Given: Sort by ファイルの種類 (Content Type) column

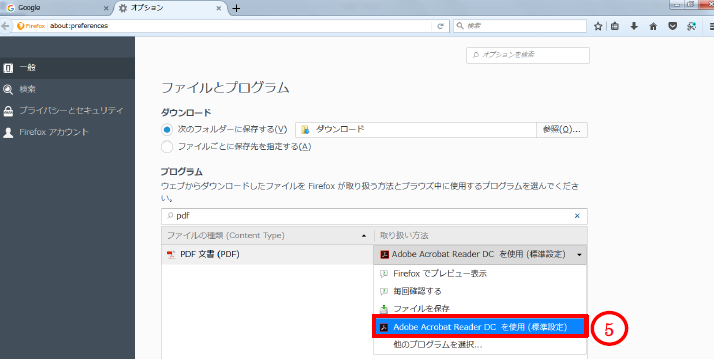Looking at the screenshot, I should [x=267, y=235].
